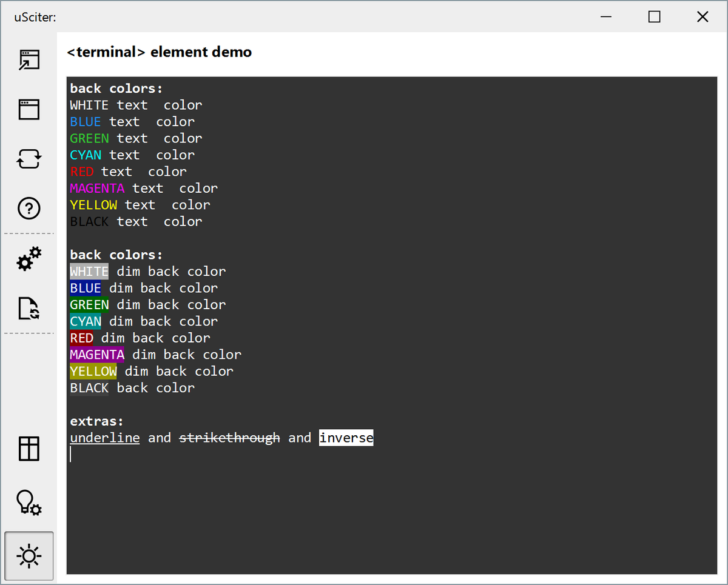Image resolution: width=728 pixels, height=585 pixels.
Task: Click the '<terminal> element demo' heading
Action: coord(159,52)
